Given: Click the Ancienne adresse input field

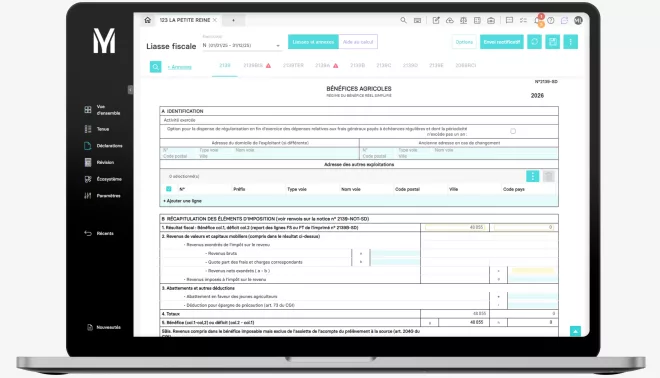Looking at the screenshot, I should click(x=459, y=153).
